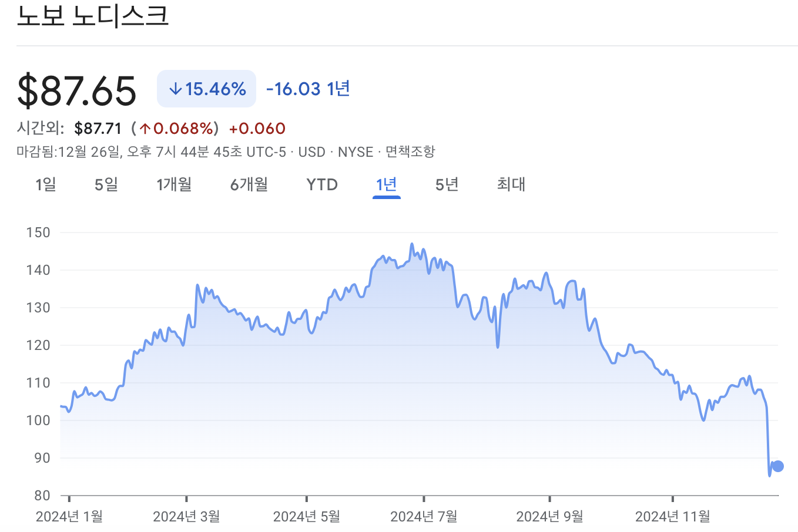Click the 시간외 after-hours price $87.71

coord(97,128)
